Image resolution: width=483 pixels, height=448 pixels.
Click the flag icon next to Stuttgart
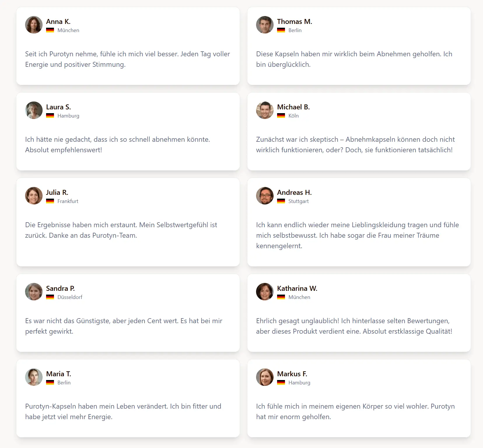coord(281,201)
